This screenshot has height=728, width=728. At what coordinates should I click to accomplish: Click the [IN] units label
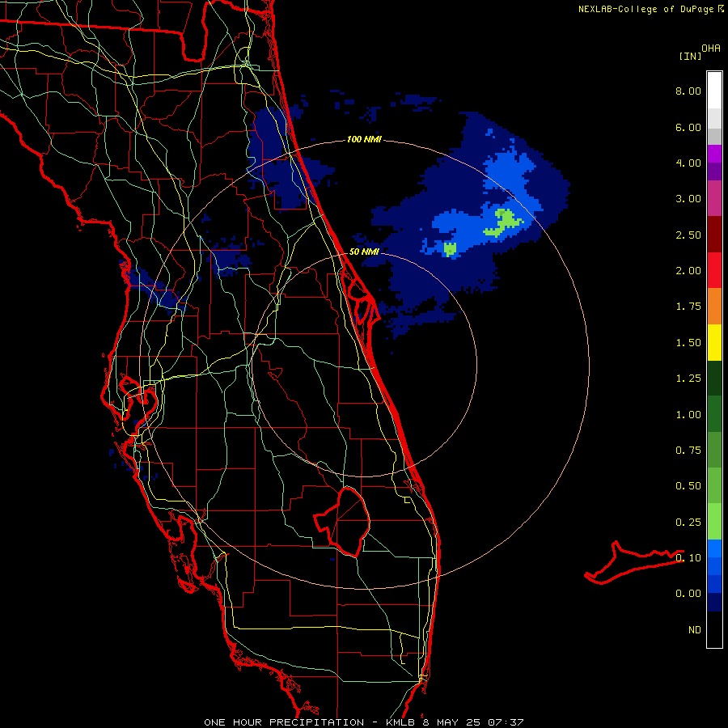(690, 56)
